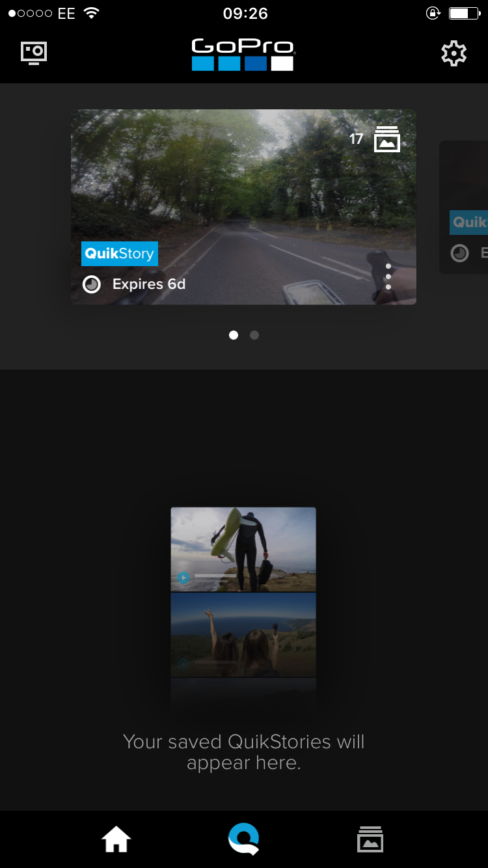The height and width of the screenshot is (868, 488).
Task: Open settings with the gear icon
Action: coord(454,53)
